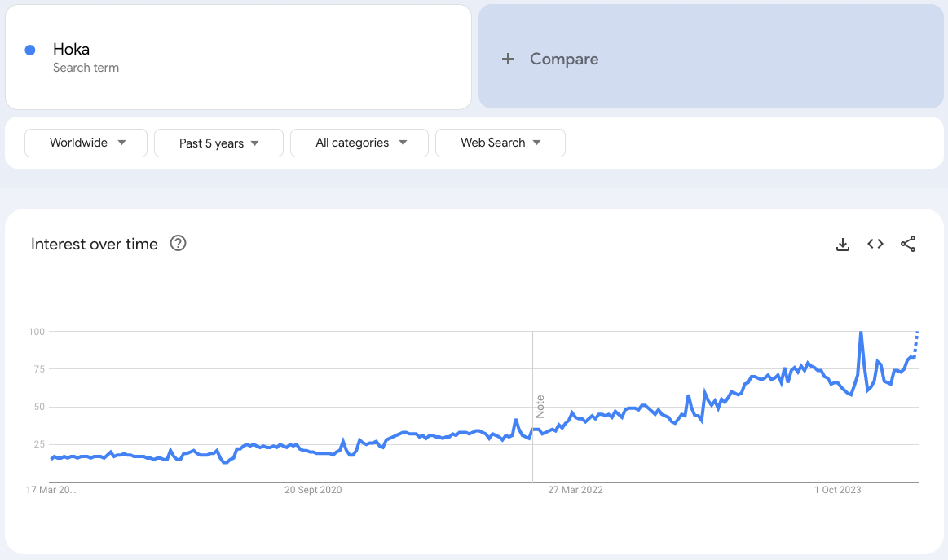Click the dotted forecast segment at chart end

click(917, 342)
